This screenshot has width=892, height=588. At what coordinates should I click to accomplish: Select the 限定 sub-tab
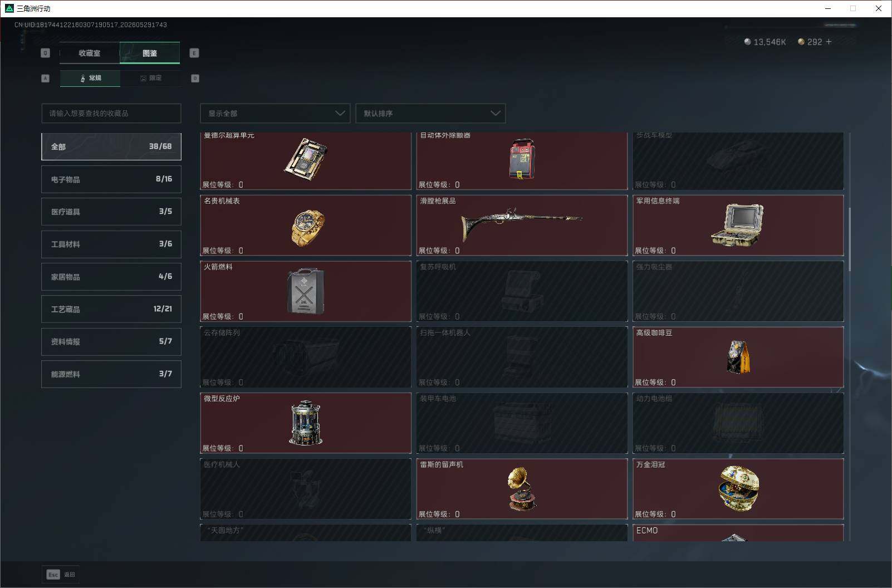(x=150, y=79)
